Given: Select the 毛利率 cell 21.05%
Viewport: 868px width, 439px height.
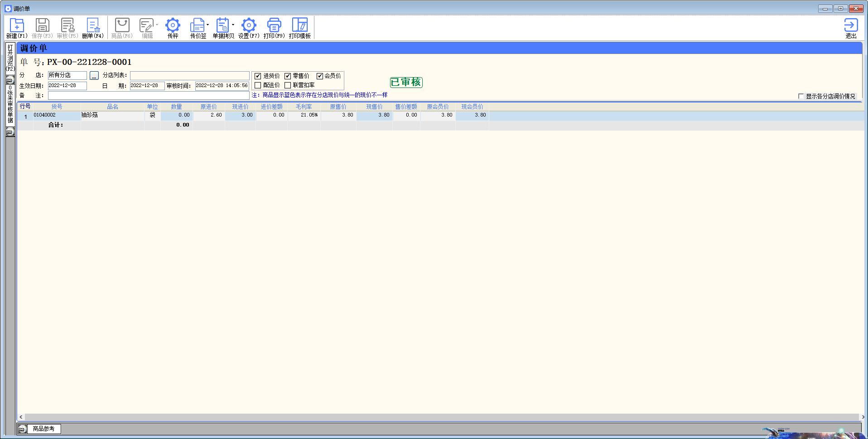Looking at the screenshot, I should [304, 115].
